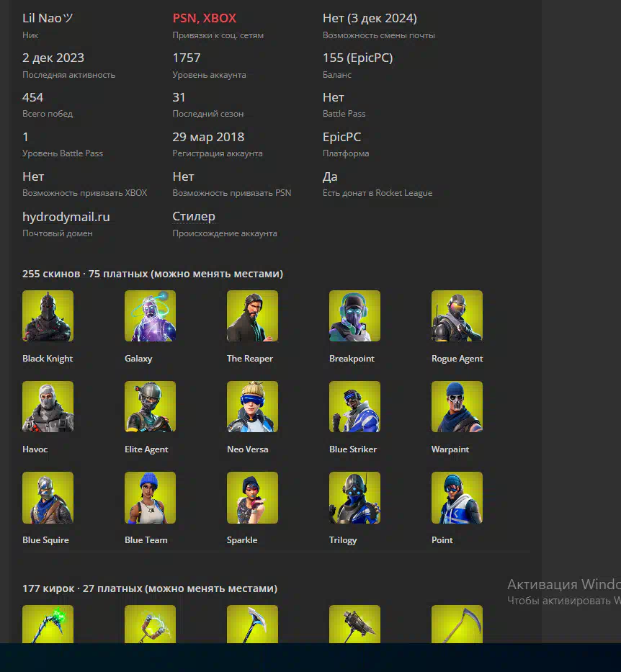Click the Black Knight name label

pos(48,359)
